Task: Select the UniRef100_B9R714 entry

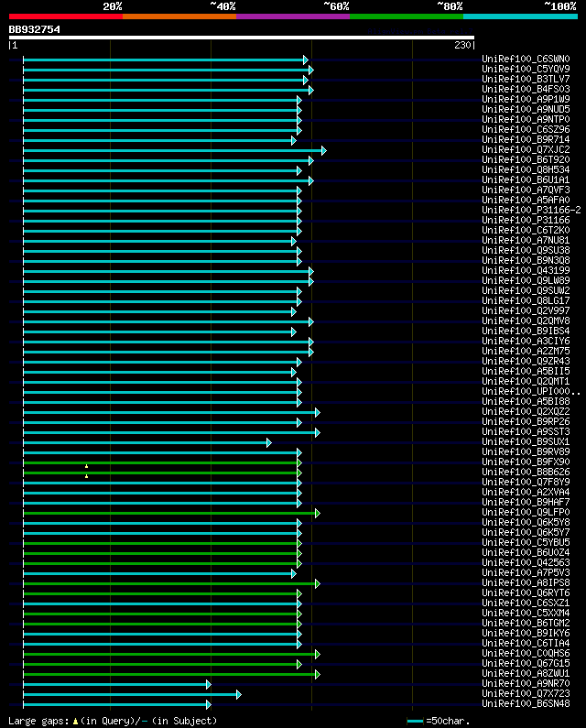Action: pos(526,139)
